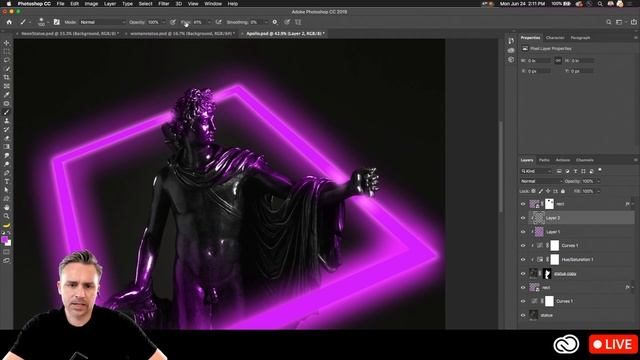
Task: Switch to the Apollo.psd document tab
Action: click(285, 33)
